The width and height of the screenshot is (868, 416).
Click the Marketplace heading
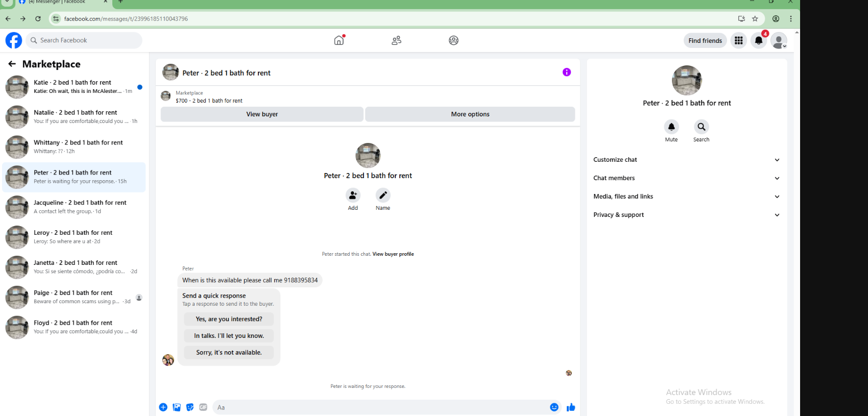point(52,64)
